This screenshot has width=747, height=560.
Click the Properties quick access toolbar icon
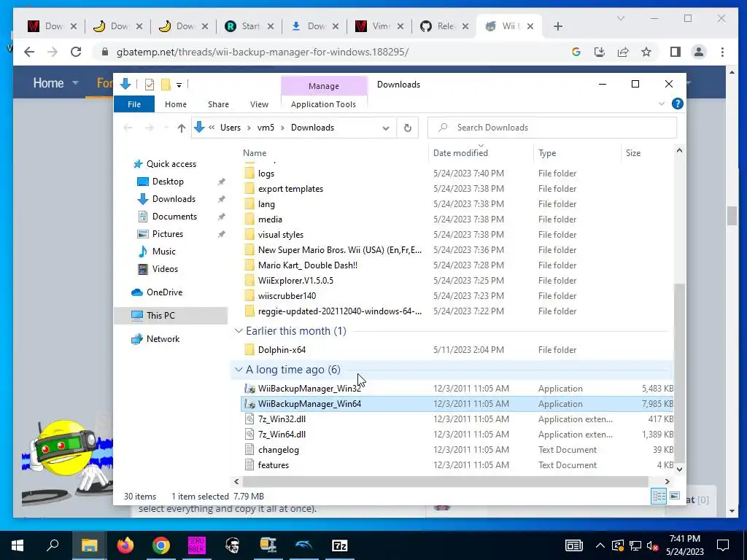(150, 85)
